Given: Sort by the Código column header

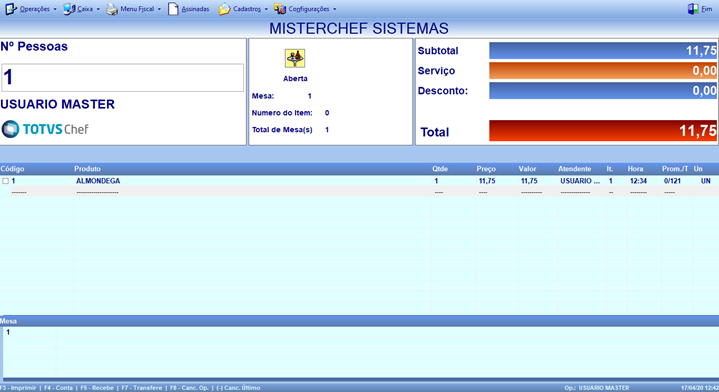Looking at the screenshot, I should click(12, 169).
